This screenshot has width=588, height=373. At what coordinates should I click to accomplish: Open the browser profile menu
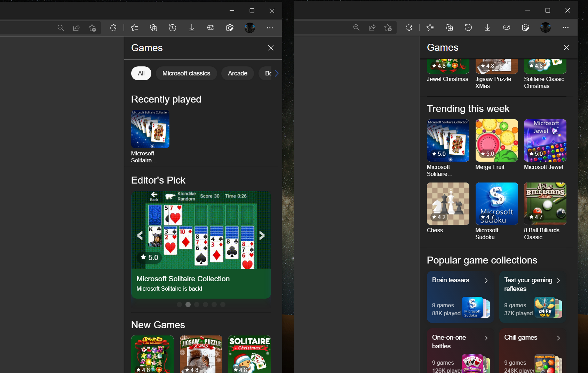coord(250,28)
